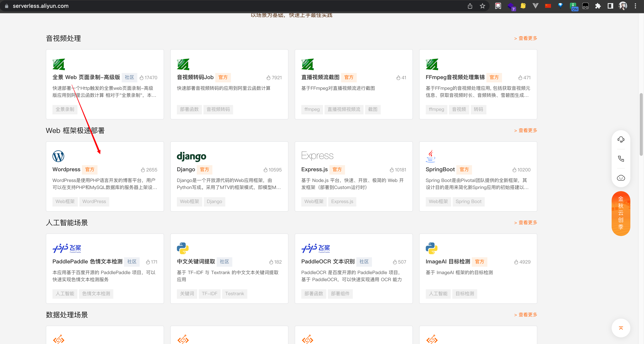Click the FFmpeg logo on 全景 Web 页面录制 card
644x344 pixels.
(x=59, y=64)
